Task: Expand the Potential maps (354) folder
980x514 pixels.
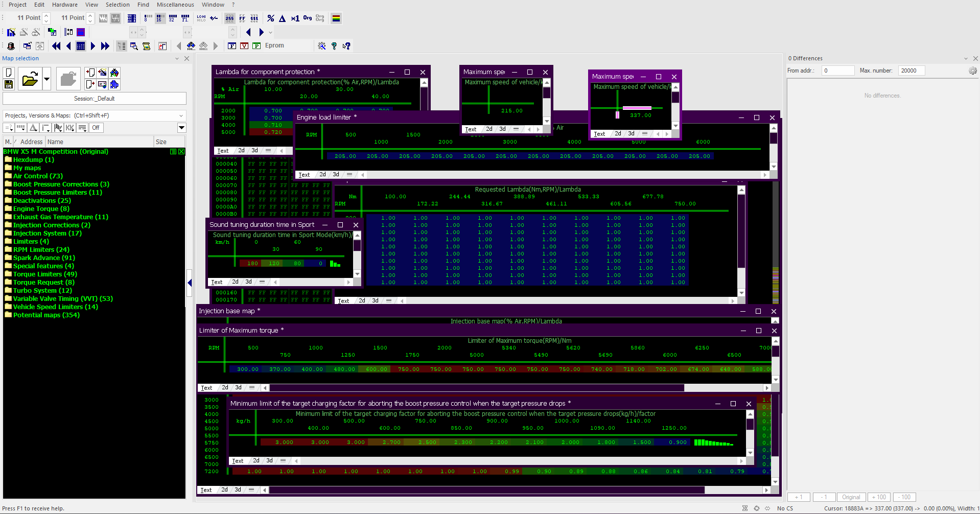Action: pyautogui.click(x=46, y=315)
